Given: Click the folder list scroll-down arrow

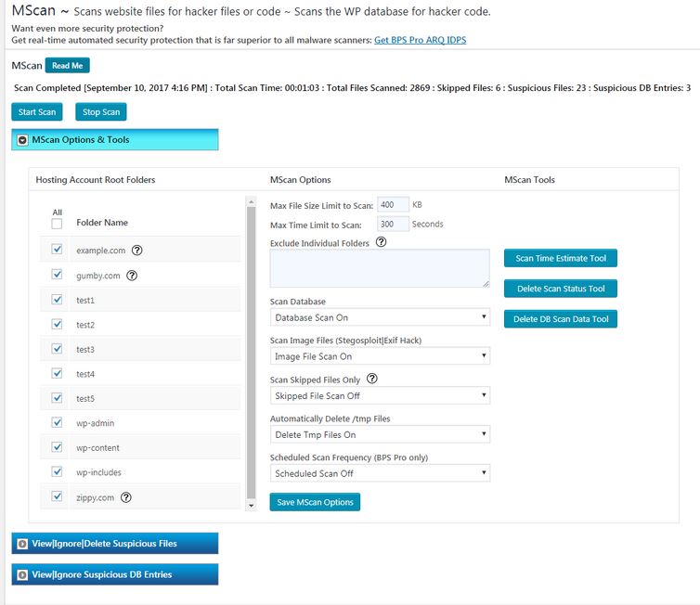Looking at the screenshot, I should pyautogui.click(x=252, y=505).
